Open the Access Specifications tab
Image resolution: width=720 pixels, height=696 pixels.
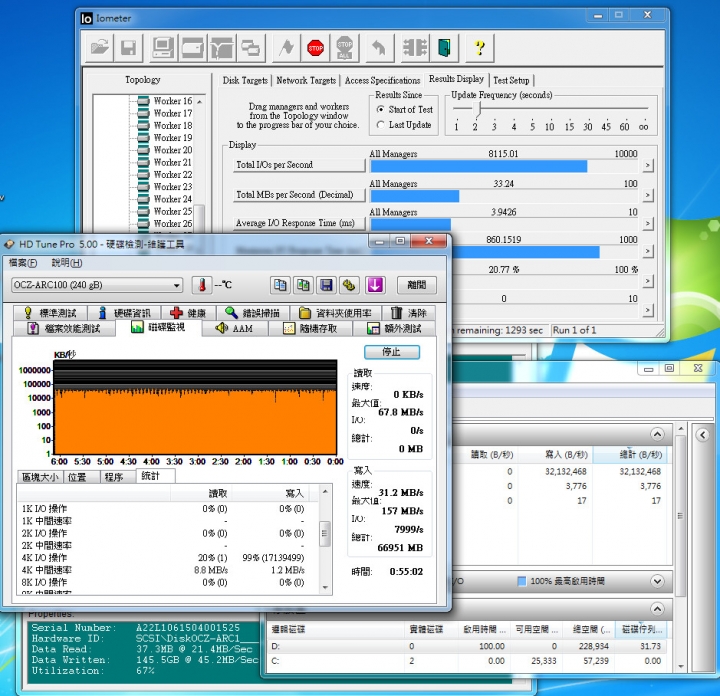(x=382, y=80)
